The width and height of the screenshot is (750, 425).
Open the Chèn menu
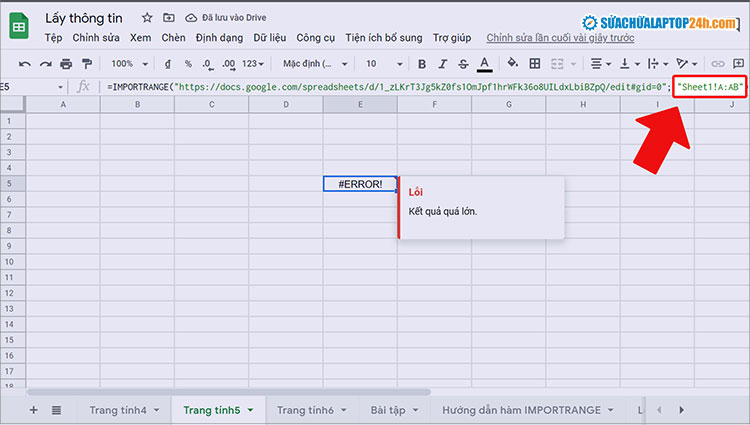[173, 37]
